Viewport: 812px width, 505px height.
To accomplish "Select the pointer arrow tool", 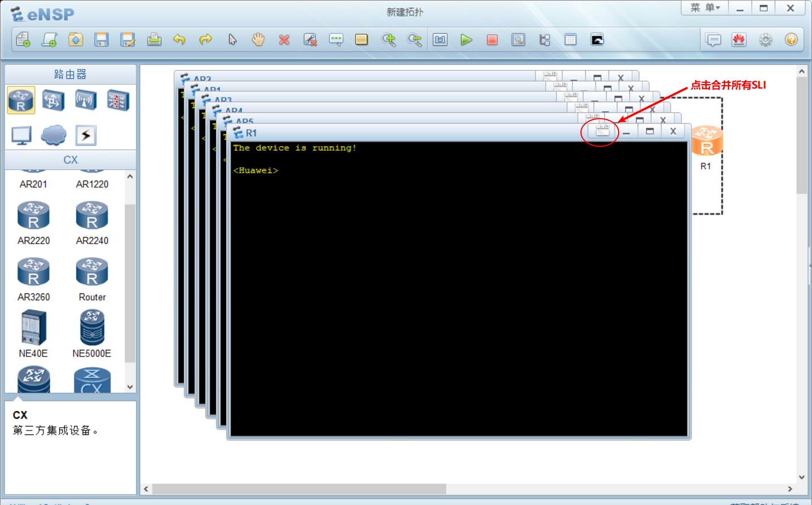I will click(x=232, y=39).
